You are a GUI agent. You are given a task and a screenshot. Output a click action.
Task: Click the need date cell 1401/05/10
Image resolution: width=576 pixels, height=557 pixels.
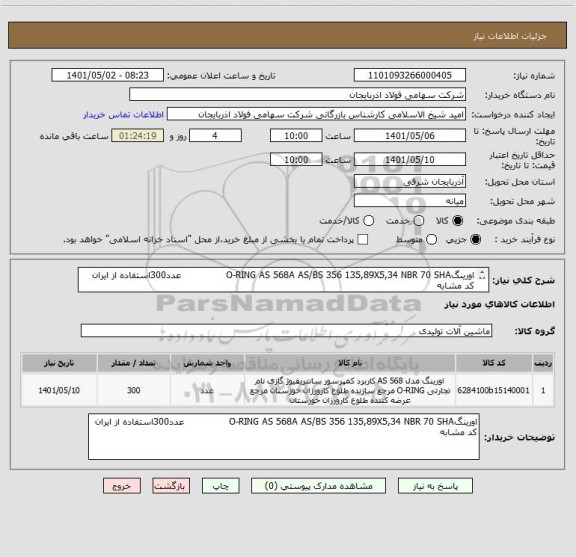coord(59,390)
